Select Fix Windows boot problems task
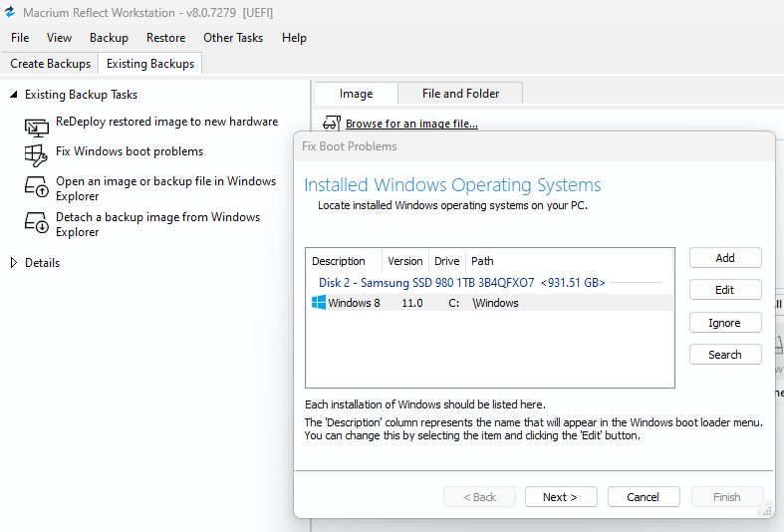 [130, 151]
